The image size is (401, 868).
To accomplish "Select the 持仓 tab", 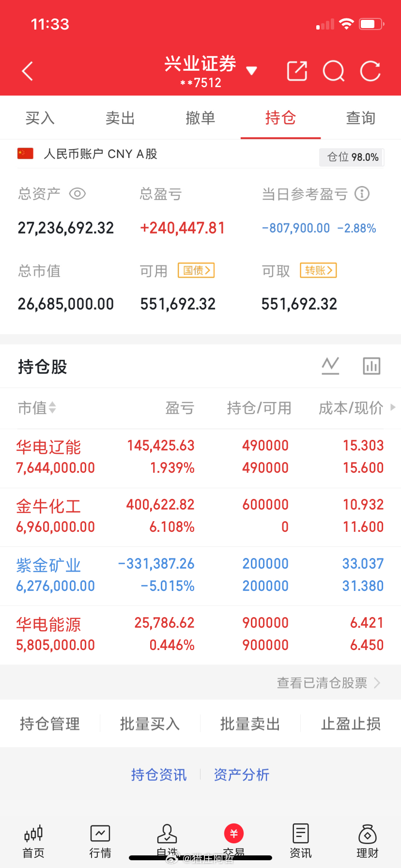I will [x=280, y=118].
